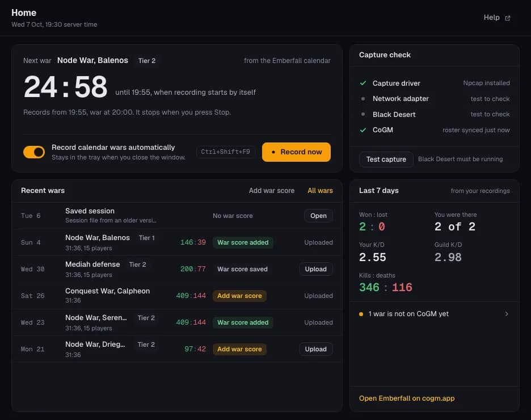Click 'Npcap installed' status text
The image size is (531, 420).
(x=486, y=83)
